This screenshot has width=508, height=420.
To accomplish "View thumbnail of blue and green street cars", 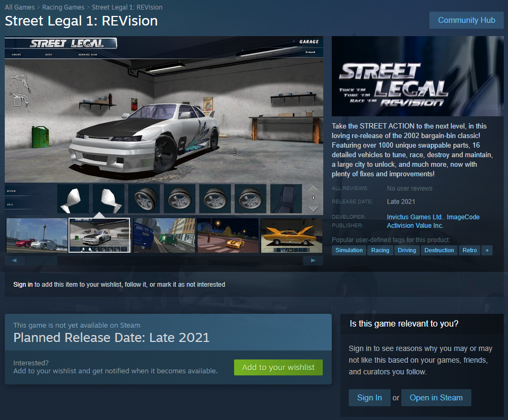I will point(164,235).
